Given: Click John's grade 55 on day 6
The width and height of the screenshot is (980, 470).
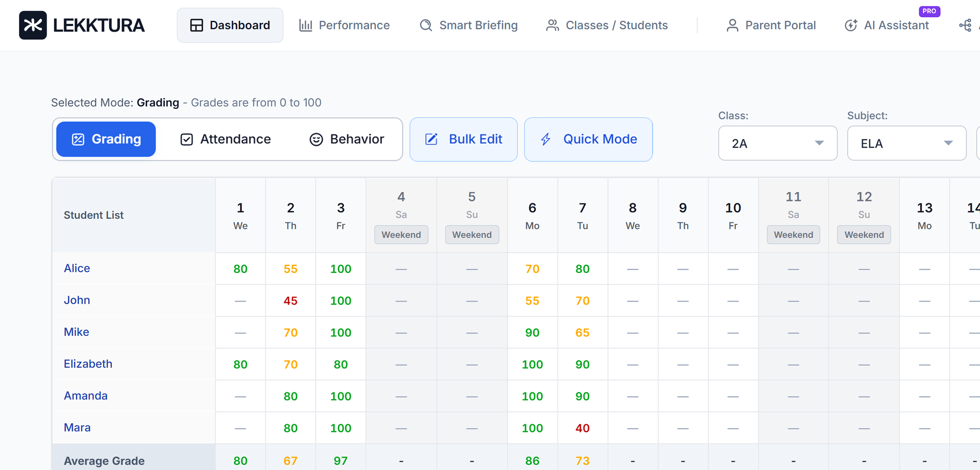Looking at the screenshot, I should pyautogui.click(x=532, y=301).
